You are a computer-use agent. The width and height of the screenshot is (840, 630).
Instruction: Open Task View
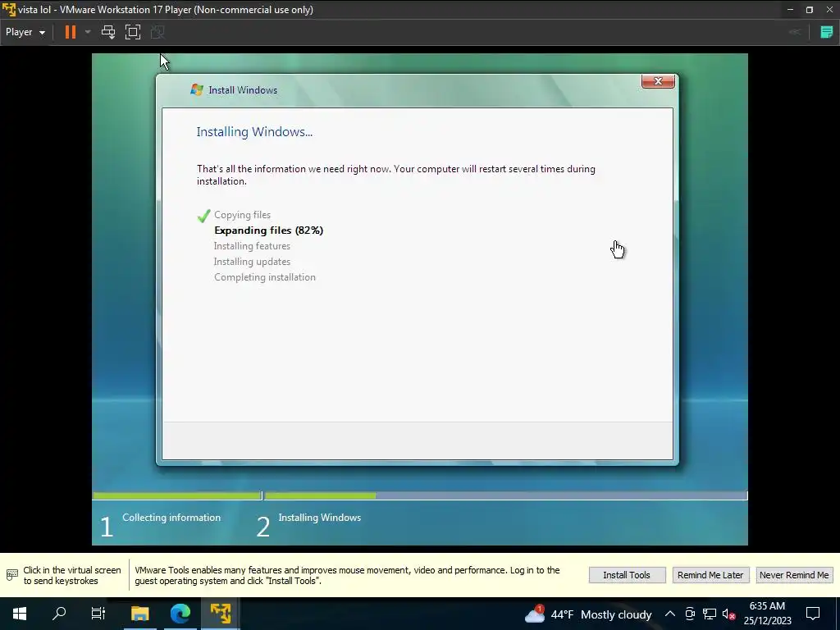click(x=98, y=614)
